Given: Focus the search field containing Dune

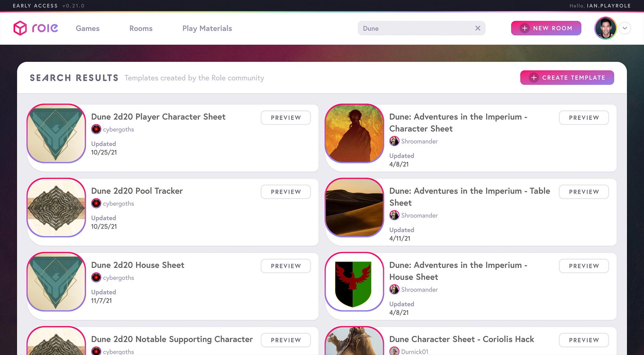Looking at the screenshot, I should [x=414, y=28].
